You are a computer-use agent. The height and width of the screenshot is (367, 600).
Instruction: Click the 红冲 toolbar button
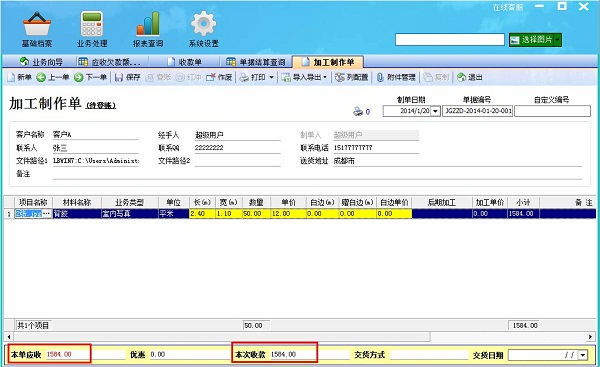pos(189,77)
